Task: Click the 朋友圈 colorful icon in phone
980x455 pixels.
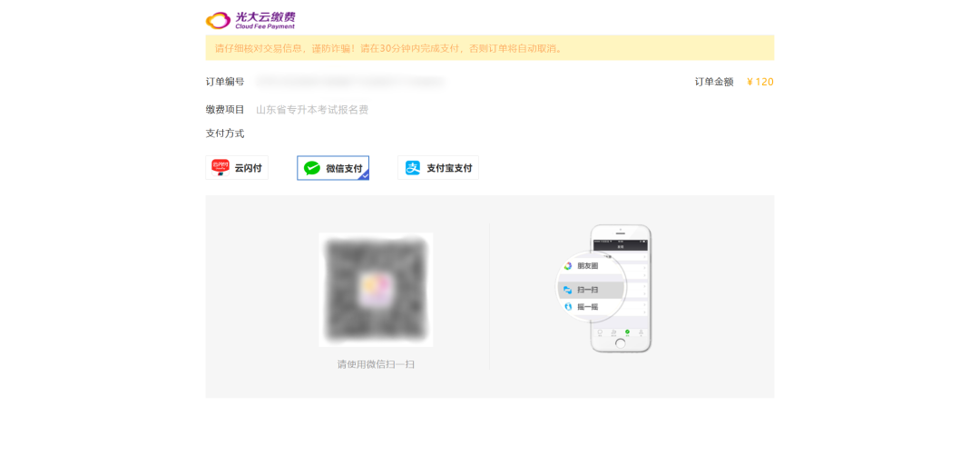Action: tap(568, 266)
